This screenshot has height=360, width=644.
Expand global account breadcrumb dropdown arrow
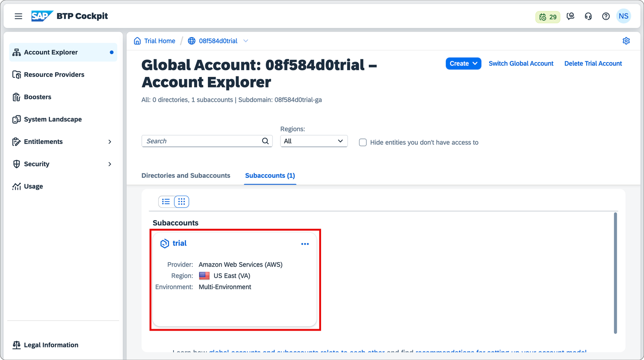[x=246, y=41]
